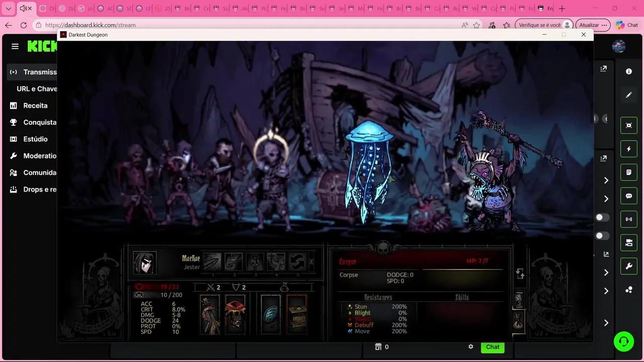The height and width of the screenshot is (362, 644).
Task: Open the URL e Chave submenu
Action: point(37,88)
